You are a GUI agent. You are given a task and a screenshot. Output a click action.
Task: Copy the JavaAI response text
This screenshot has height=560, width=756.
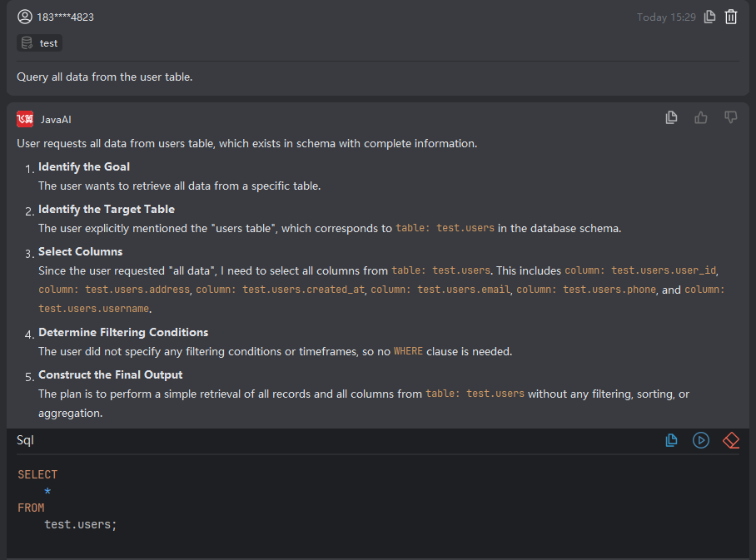tap(671, 118)
